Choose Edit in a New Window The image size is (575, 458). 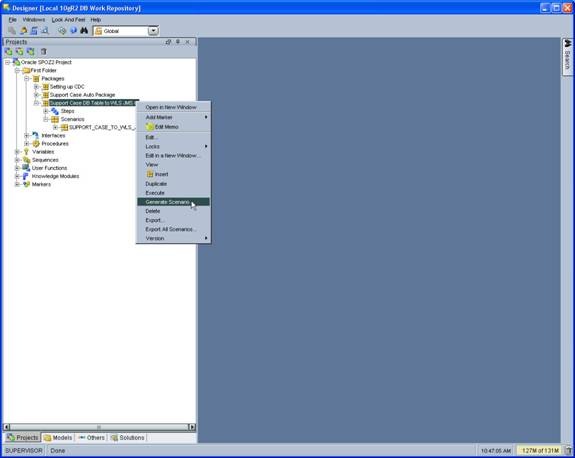coord(173,155)
